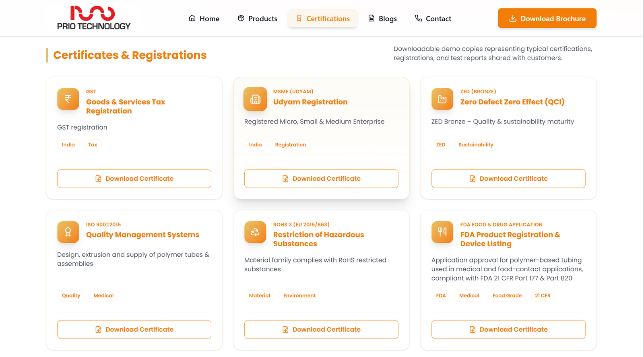
Task: Download the RoHS hazardous substances certificate
Action: tap(321, 330)
